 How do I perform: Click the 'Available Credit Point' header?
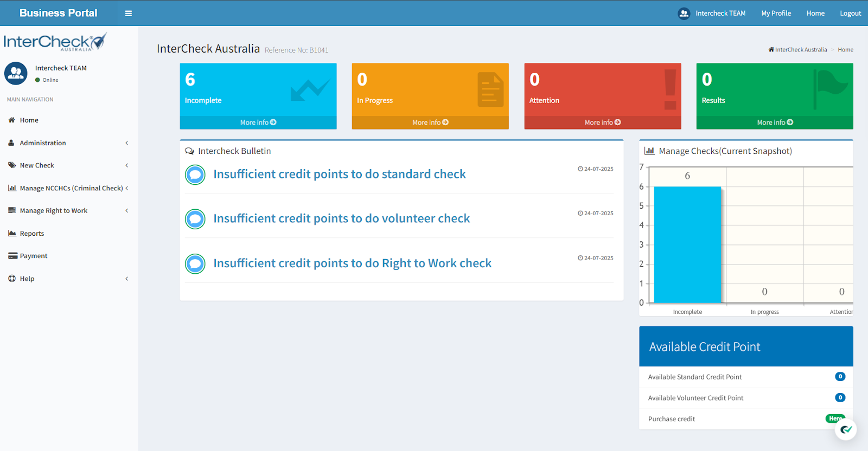(705, 347)
